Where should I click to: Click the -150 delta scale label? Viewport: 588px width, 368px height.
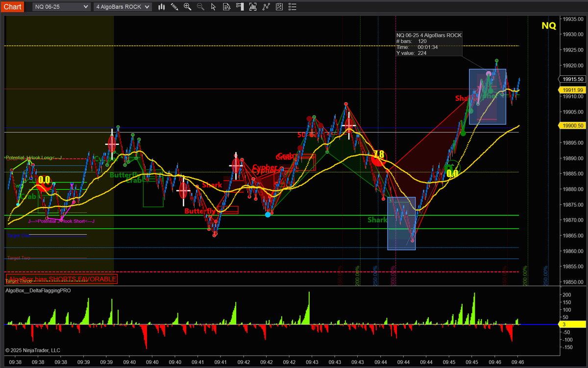tap(568, 347)
